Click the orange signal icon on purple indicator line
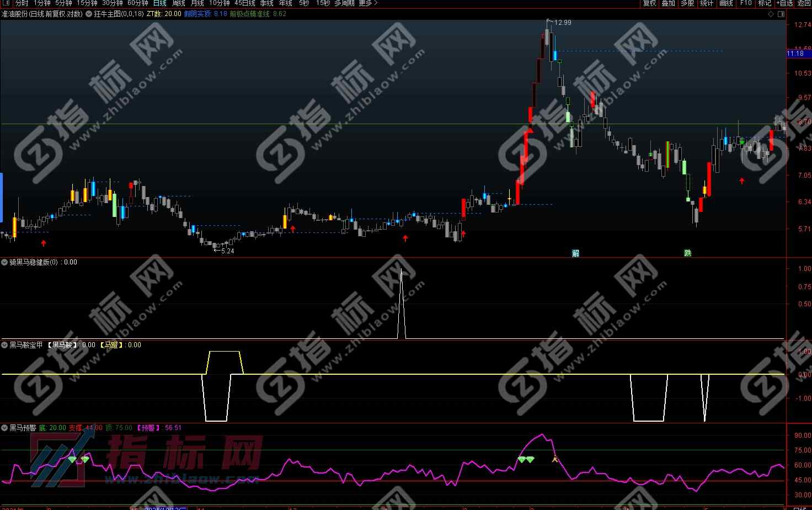This screenshot has height=510, width=812. pos(555,458)
